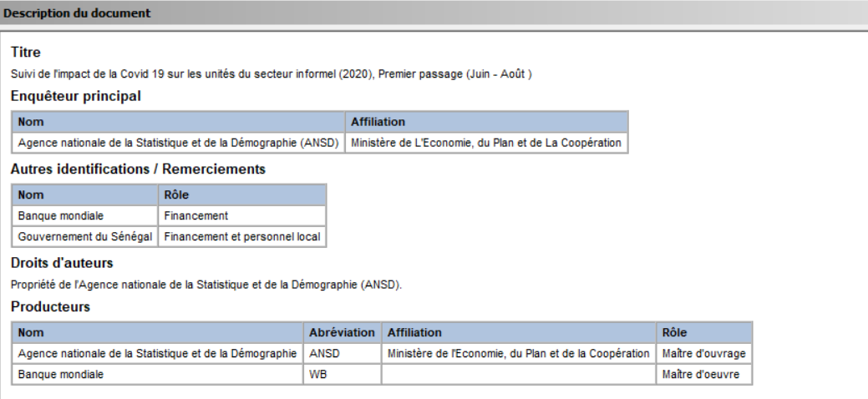Click the 'Enquêteur principal' heading
The height and width of the screenshot is (399, 868).
(76, 97)
